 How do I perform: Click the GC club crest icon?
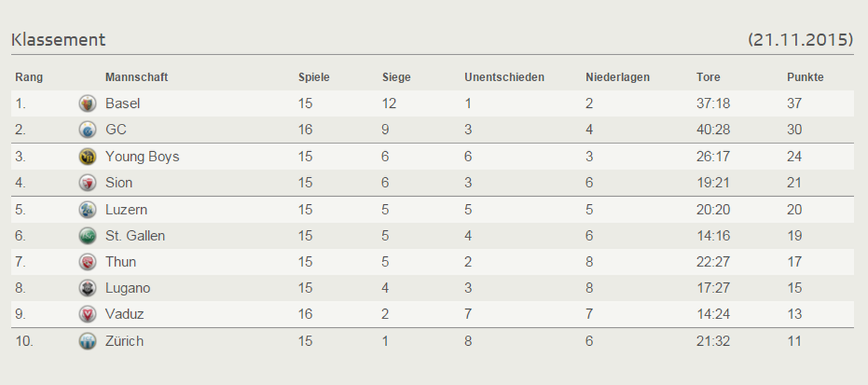88,130
